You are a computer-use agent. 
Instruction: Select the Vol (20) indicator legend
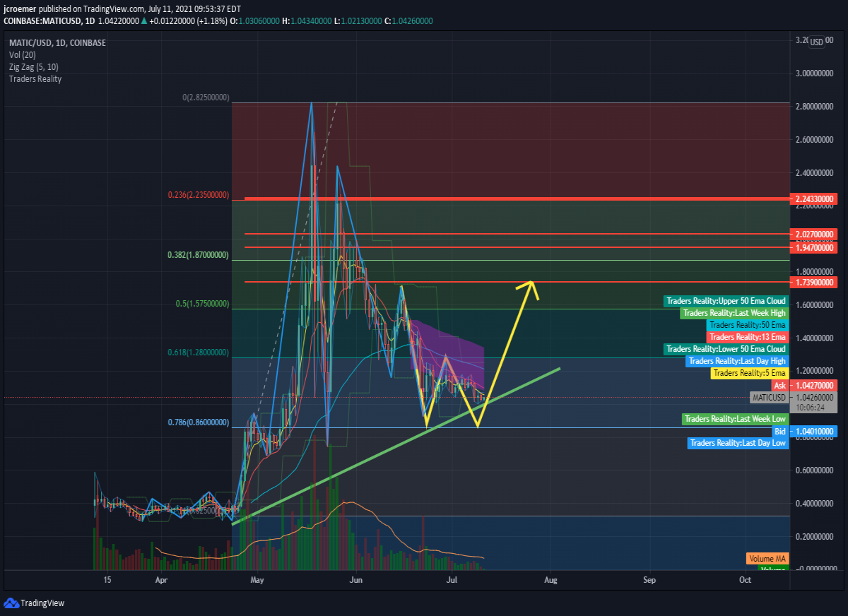[x=23, y=54]
